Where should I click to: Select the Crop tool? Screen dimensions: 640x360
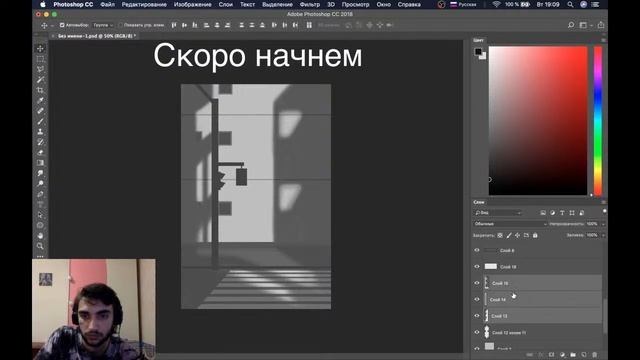[40, 90]
